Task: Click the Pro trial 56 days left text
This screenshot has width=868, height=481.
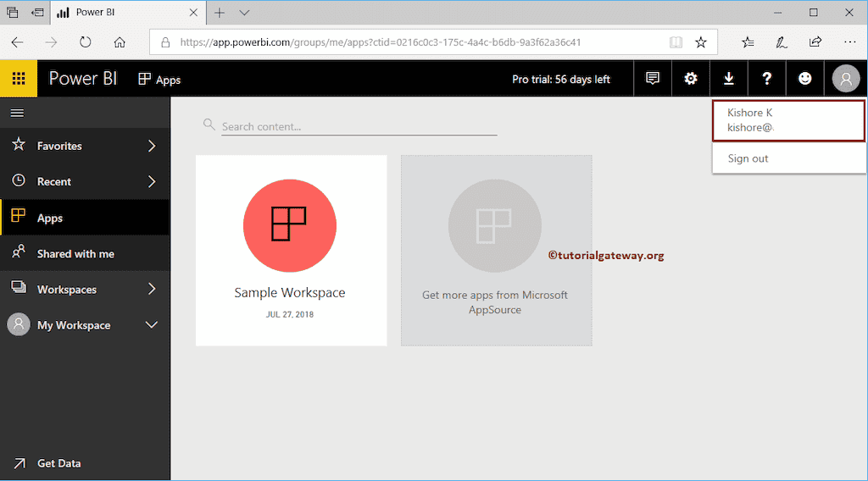Action: coord(561,79)
